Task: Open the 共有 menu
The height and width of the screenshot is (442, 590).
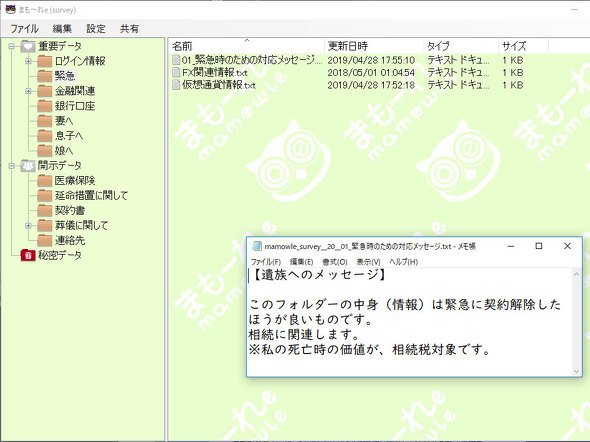Action: click(x=129, y=29)
